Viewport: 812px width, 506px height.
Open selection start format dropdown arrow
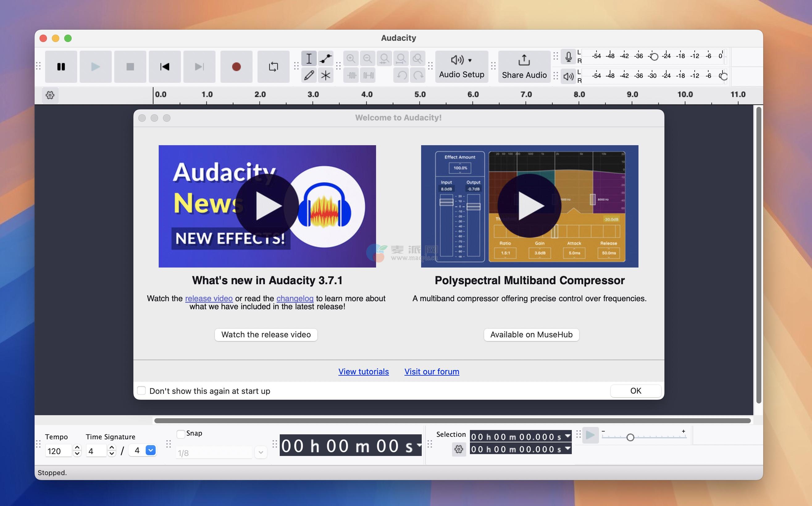[567, 436]
